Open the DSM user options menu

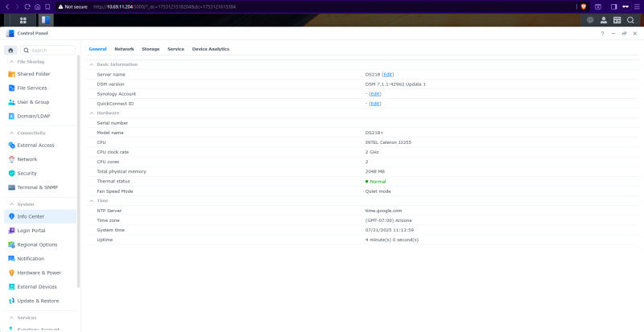pos(603,20)
